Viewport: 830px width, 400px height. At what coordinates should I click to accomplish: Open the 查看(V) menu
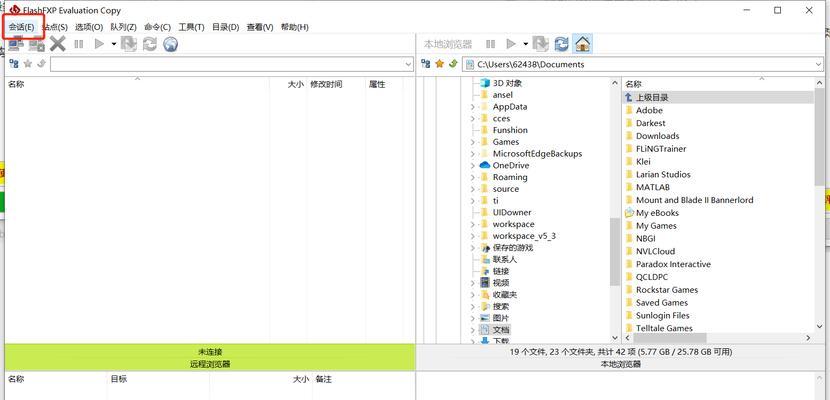click(260, 27)
